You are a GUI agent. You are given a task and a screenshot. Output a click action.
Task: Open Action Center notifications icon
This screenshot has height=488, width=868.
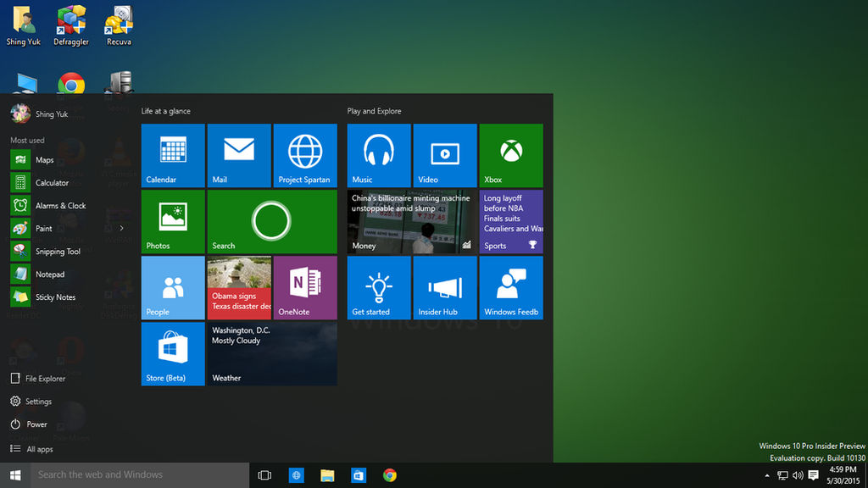(813, 475)
